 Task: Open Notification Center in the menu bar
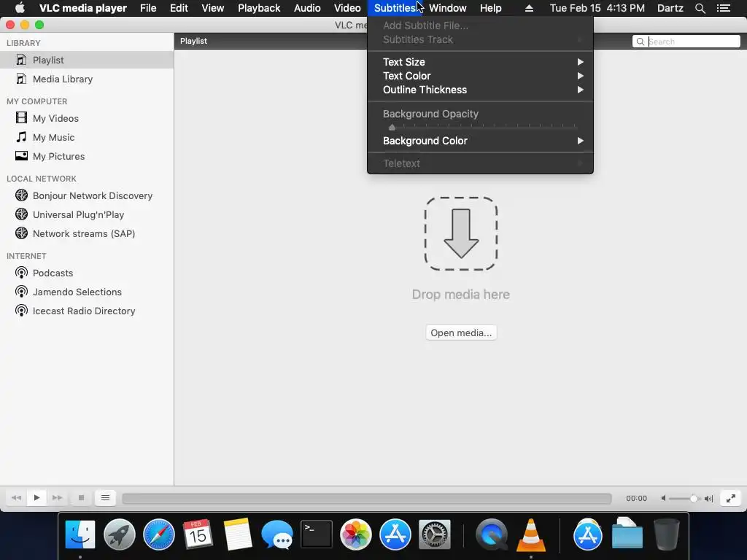click(x=724, y=8)
